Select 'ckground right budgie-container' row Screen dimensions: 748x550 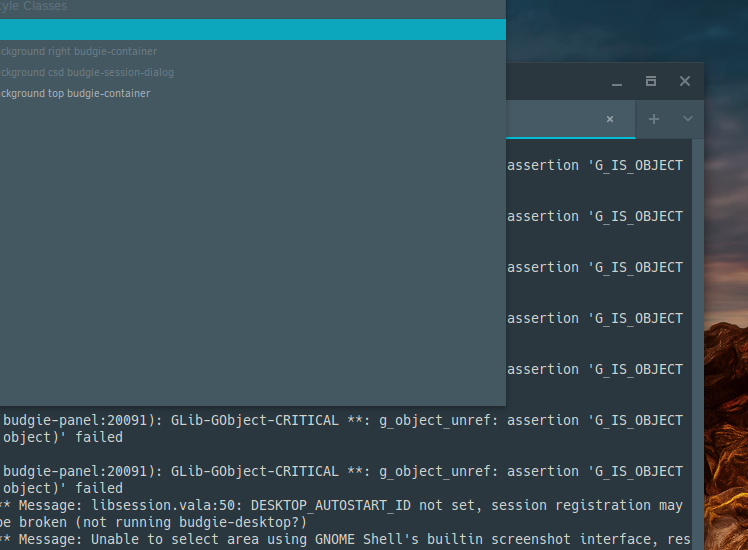(x=253, y=51)
